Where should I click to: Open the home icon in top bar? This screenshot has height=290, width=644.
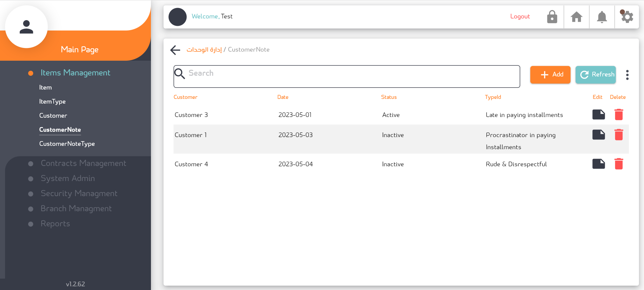click(x=577, y=17)
